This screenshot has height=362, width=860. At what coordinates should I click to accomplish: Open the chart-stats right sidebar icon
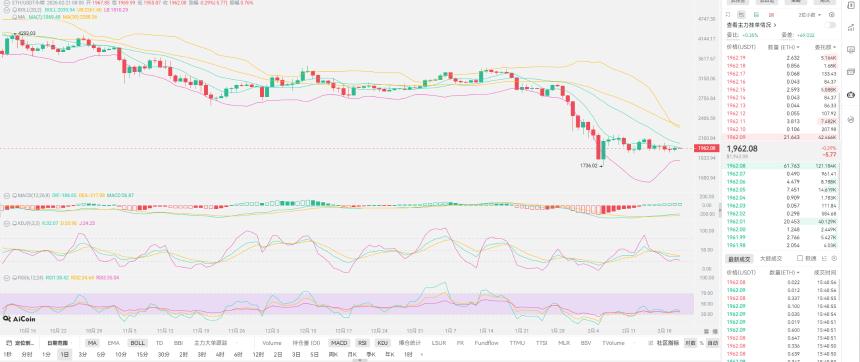click(851, 27)
